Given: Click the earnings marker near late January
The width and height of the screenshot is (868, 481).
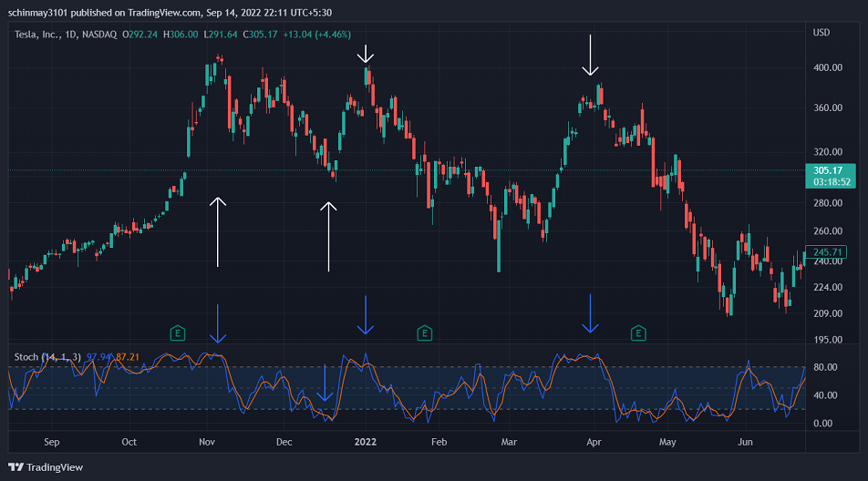Looking at the screenshot, I should (424, 333).
